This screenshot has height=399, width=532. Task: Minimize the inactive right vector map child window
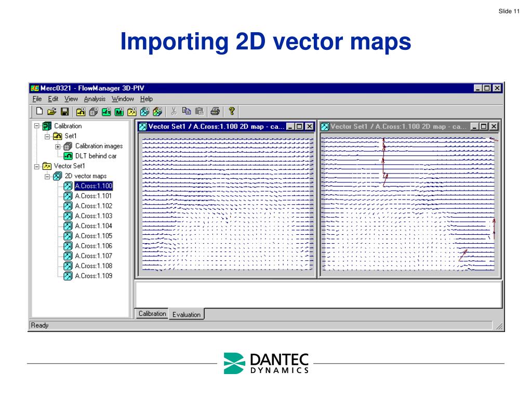pos(475,127)
